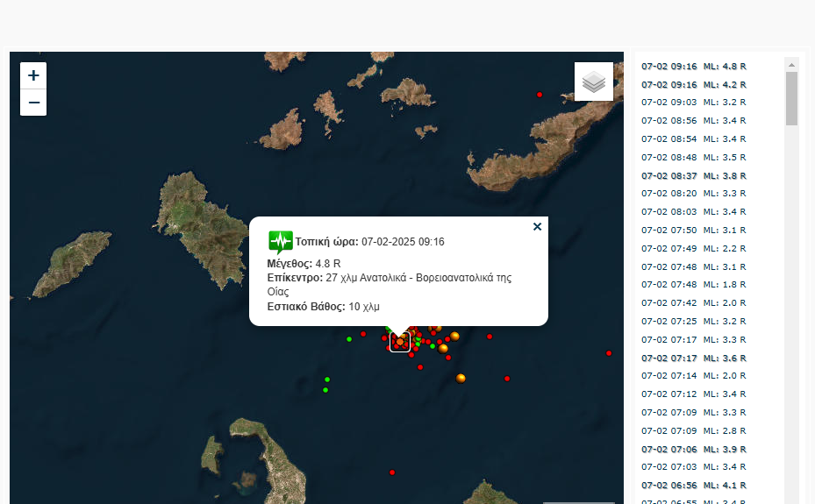Zoom out of the map view

coord(33,103)
